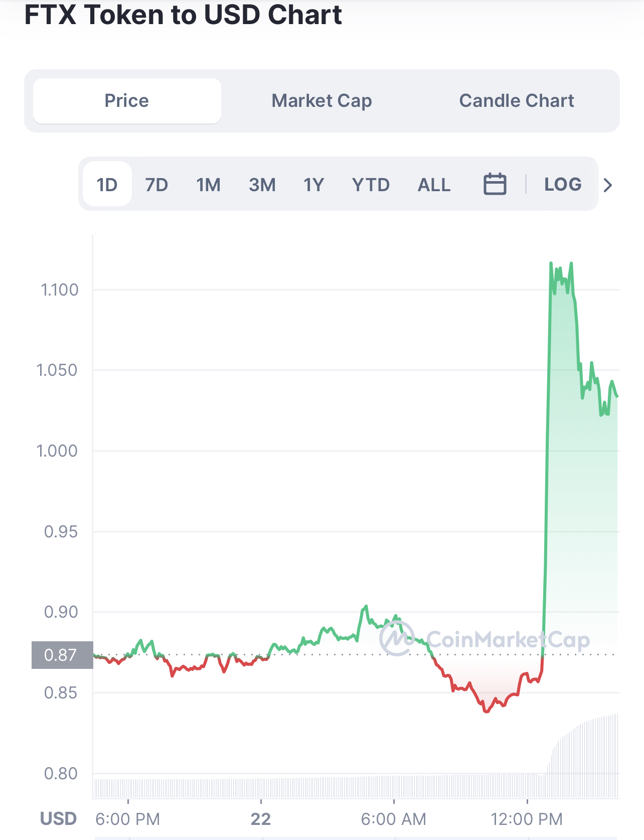644x840 pixels.
Task: Click the 0.87 price label marker
Action: [x=62, y=655]
